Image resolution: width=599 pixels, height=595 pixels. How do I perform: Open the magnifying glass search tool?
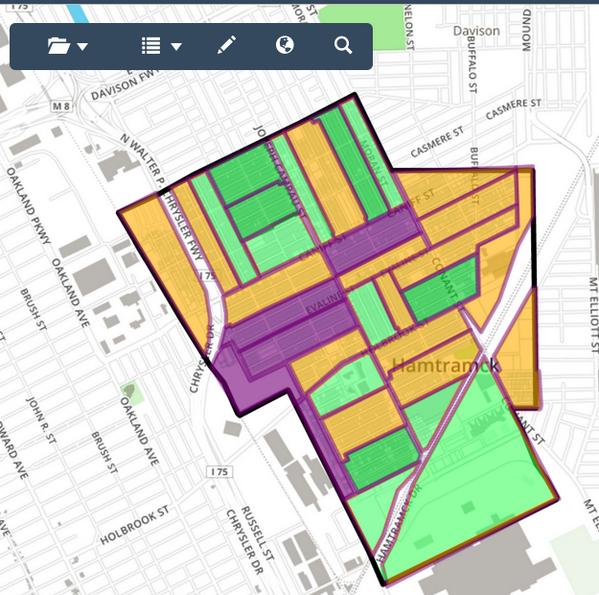[343, 45]
